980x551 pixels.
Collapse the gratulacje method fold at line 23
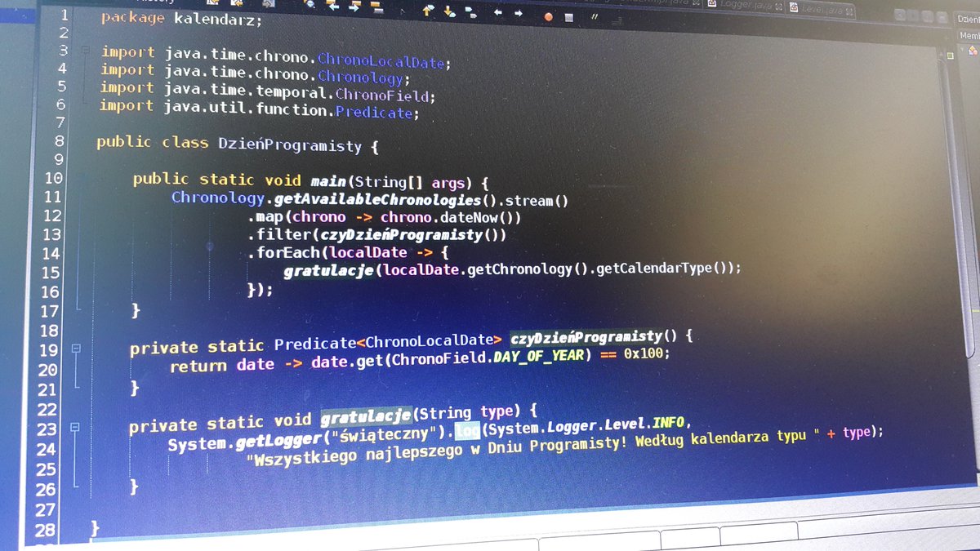(x=75, y=427)
